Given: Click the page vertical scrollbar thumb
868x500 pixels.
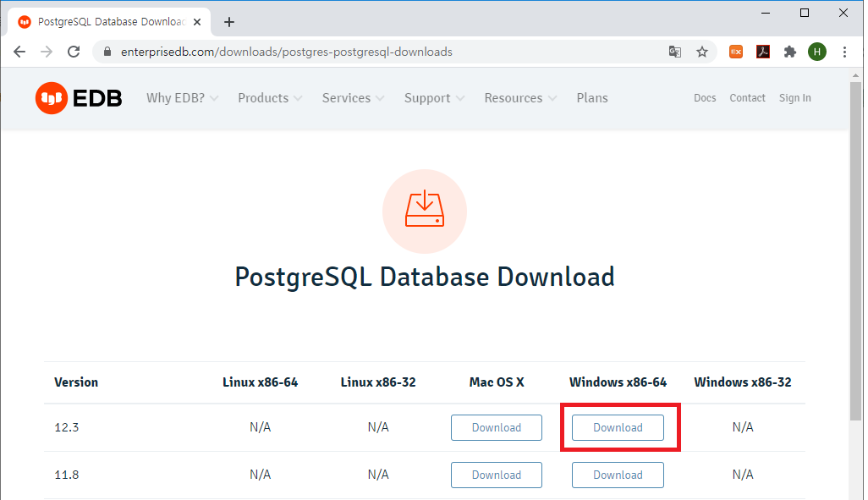Looking at the screenshot, I should (x=856, y=252).
